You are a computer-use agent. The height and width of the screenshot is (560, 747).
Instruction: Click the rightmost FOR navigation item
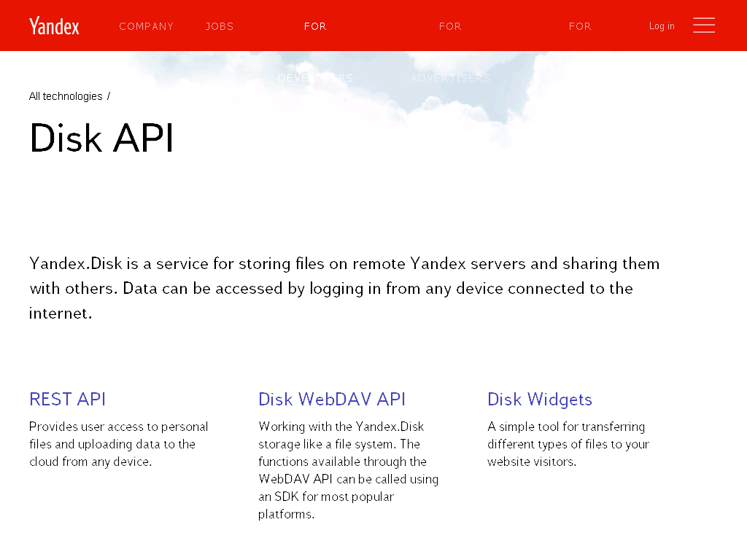580,26
